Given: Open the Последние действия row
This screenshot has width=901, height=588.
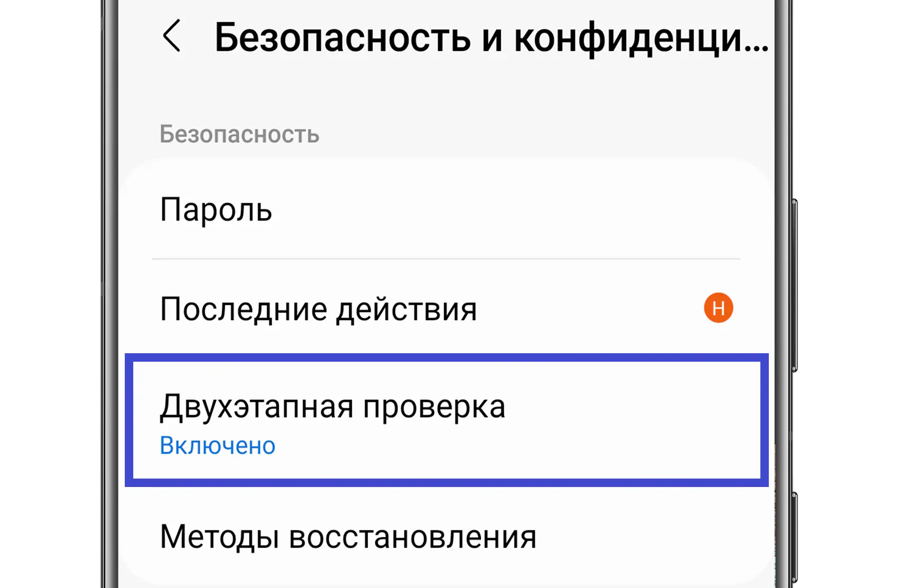Looking at the screenshot, I should (x=318, y=309).
